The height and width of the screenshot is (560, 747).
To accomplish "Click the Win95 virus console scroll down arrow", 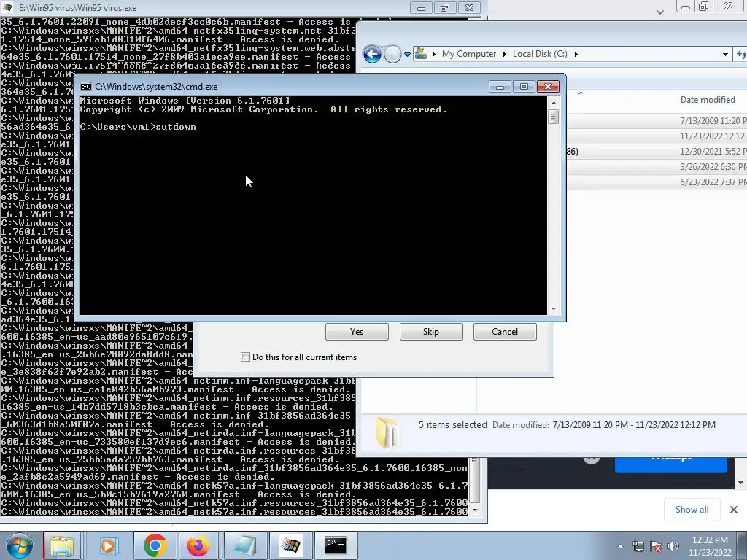I will click(x=474, y=510).
